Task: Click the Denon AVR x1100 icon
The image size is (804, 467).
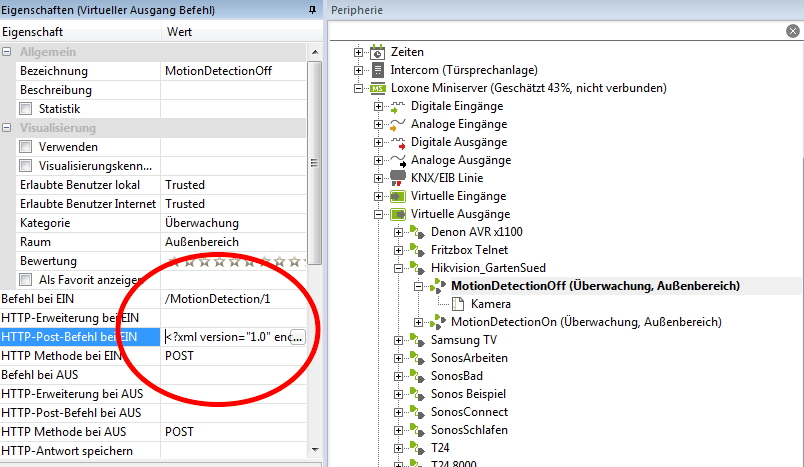Action: tap(417, 232)
